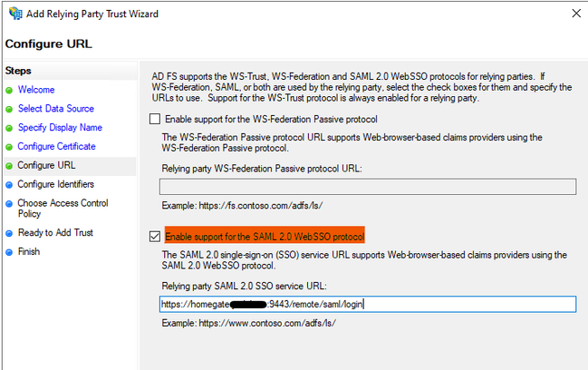Open Specify Display Name step
The height and width of the screenshot is (370, 588).
pyautogui.click(x=60, y=128)
